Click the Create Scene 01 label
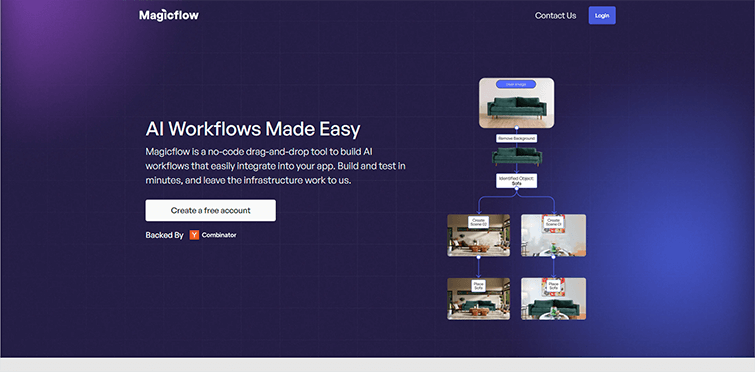This screenshot has width=755, height=372. pyautogui.click(x=554, y=222)
